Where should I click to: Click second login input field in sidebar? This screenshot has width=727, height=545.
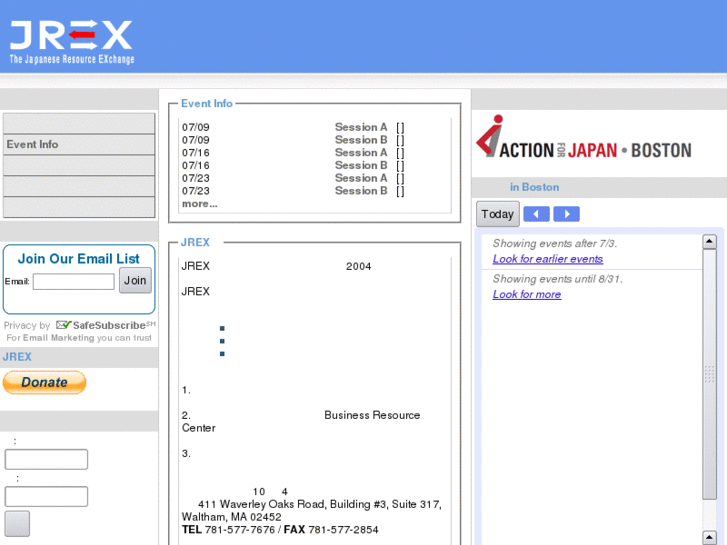46,496
